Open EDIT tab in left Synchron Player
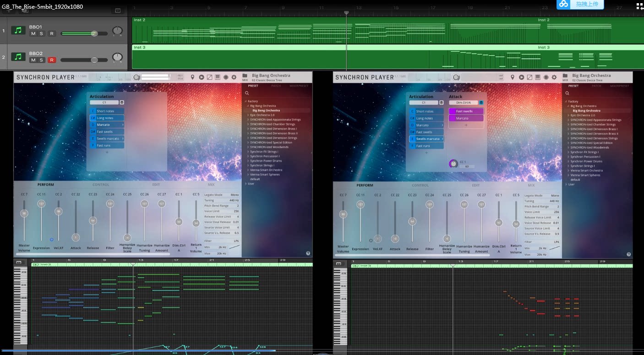 [x=156, y=185]
